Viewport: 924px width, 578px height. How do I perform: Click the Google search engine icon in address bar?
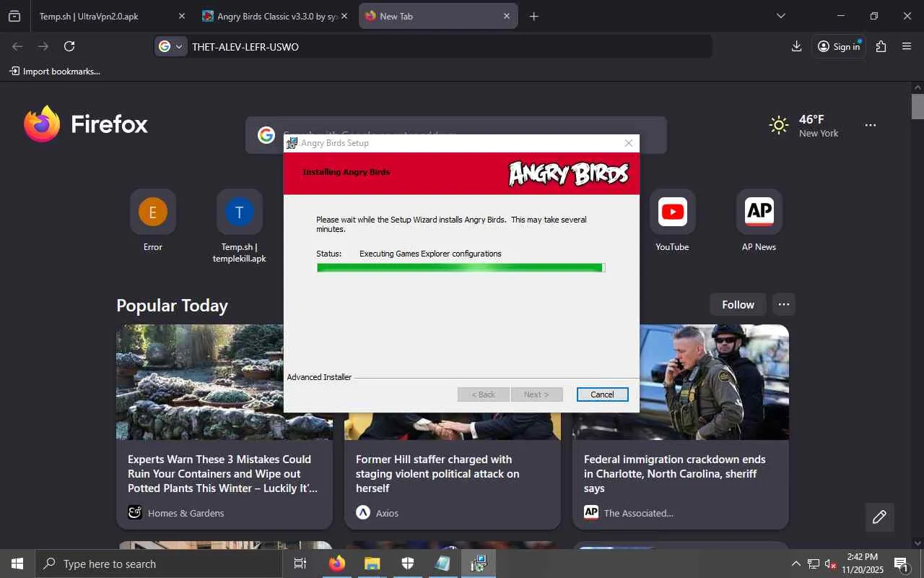[x=170, y=46]
